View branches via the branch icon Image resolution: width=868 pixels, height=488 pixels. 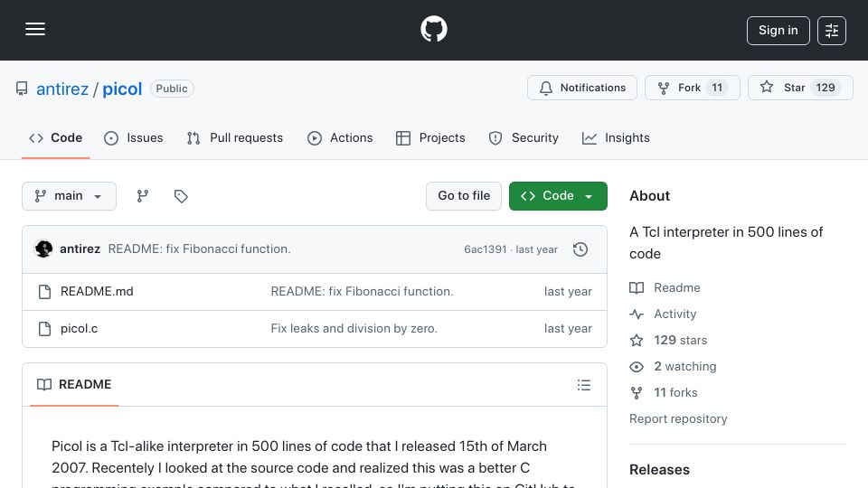coord(143,196)
